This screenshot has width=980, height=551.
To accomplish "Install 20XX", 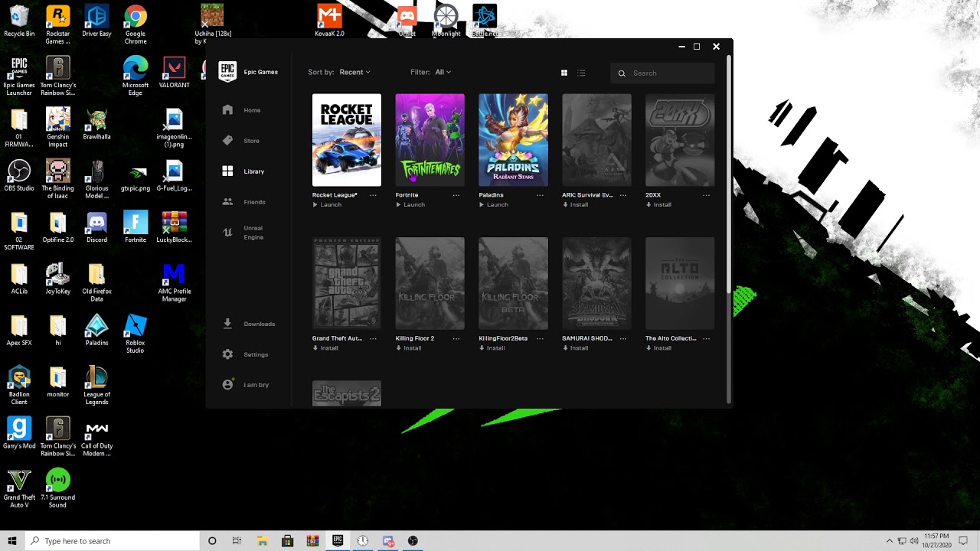I will (x=659, y=205).
